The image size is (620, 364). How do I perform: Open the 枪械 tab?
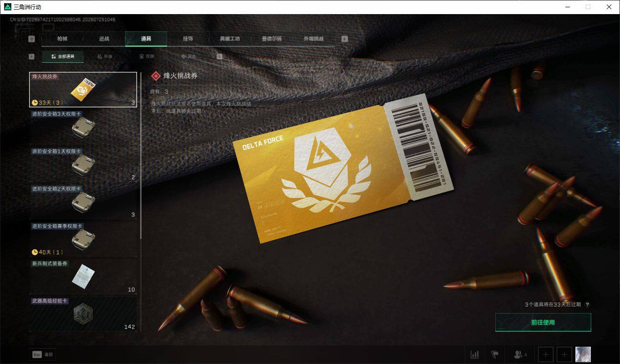pos(62,39)
